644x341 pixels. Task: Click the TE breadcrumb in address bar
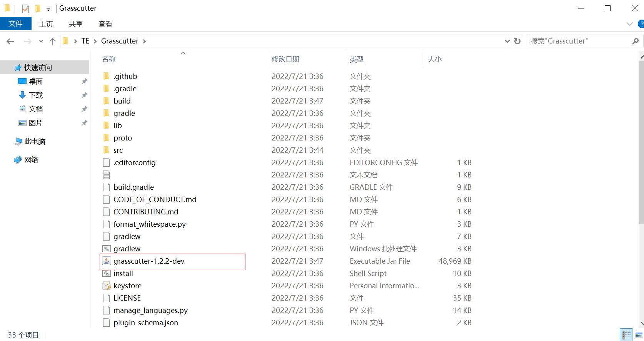[x=85, y=41]
